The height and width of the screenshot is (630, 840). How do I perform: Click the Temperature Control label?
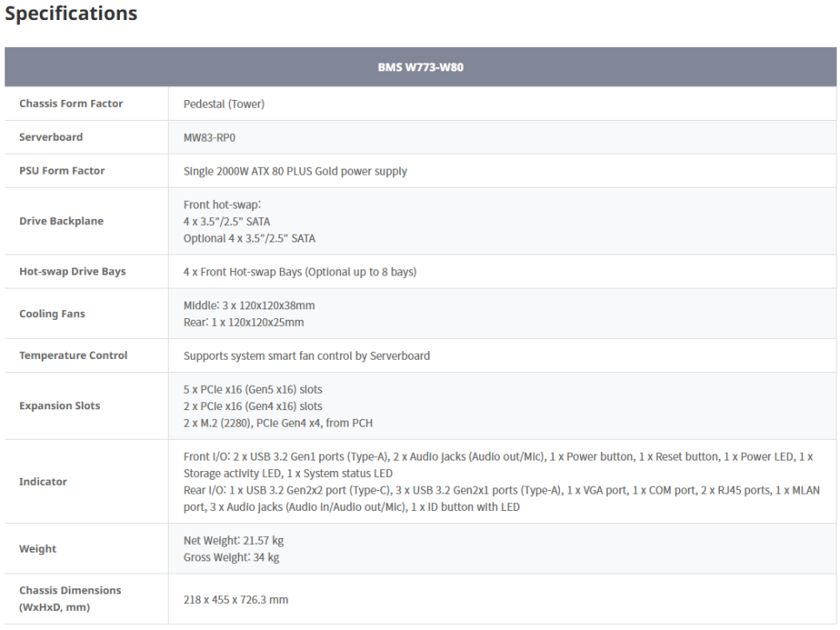73,355
